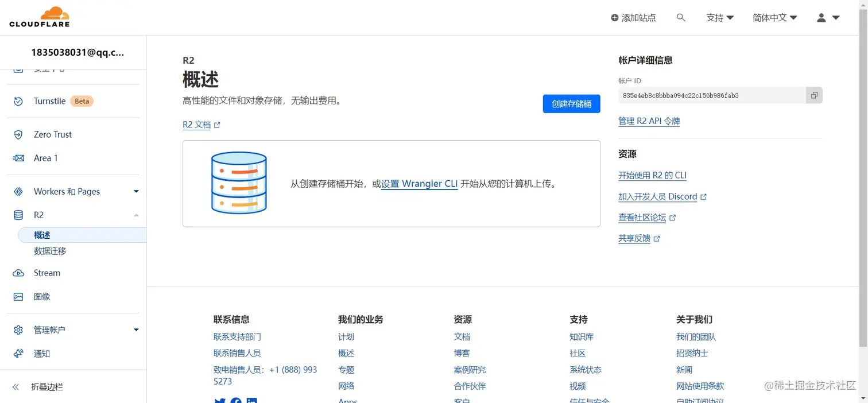The image size is (868, 403).
Task: Click external-link icon beside 加入开发人员 Discord
Action: pyautogui.click(x=704, y=197)
